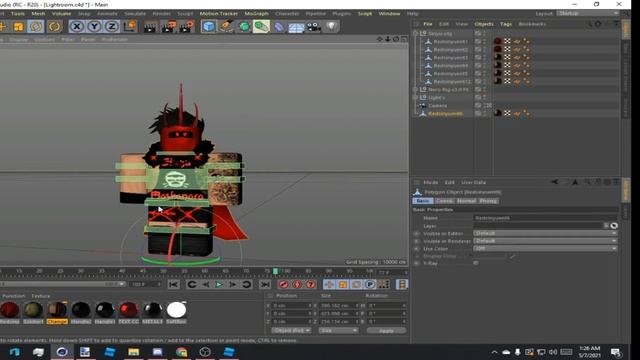Go to end of timeline
The height and width of the screenshot is (360, 640).
[x=265, y=284]
